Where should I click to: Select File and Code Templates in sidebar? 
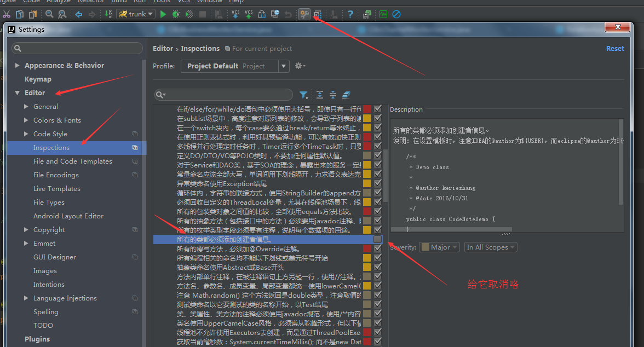click(x=73, y=161)
